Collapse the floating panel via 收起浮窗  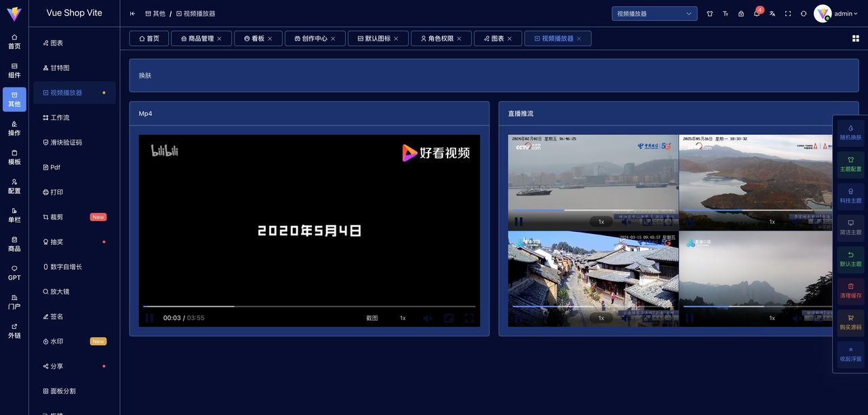pos(850,353)
